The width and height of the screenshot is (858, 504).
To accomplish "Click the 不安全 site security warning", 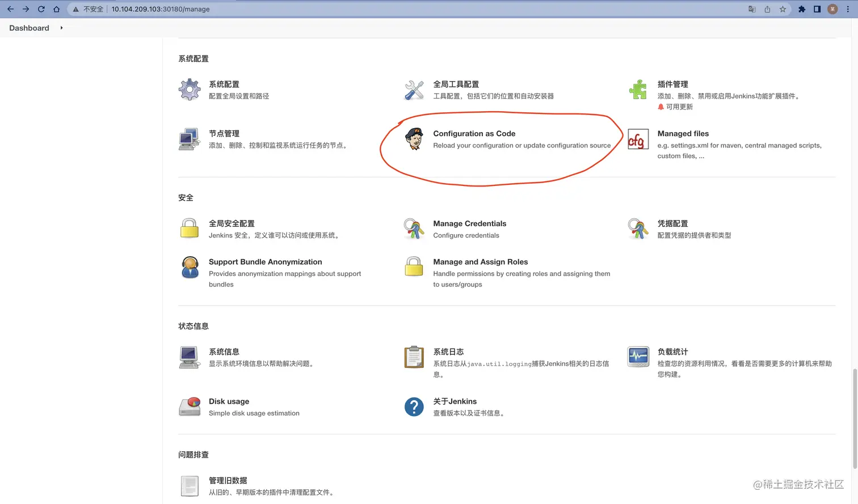I will coord(88,9).
